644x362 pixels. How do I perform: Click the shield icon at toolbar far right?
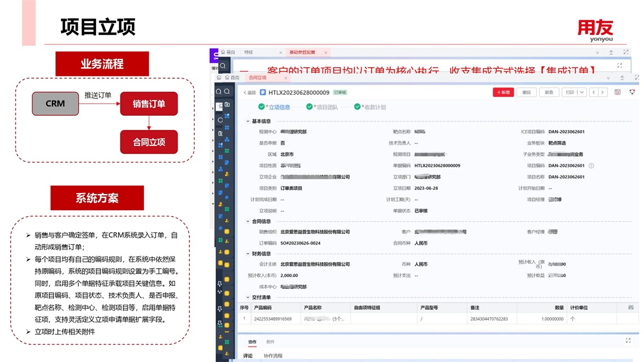[x=632, y=92]
